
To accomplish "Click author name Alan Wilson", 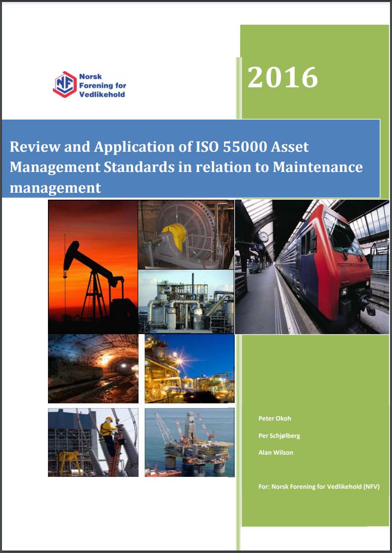I will 275,453.
